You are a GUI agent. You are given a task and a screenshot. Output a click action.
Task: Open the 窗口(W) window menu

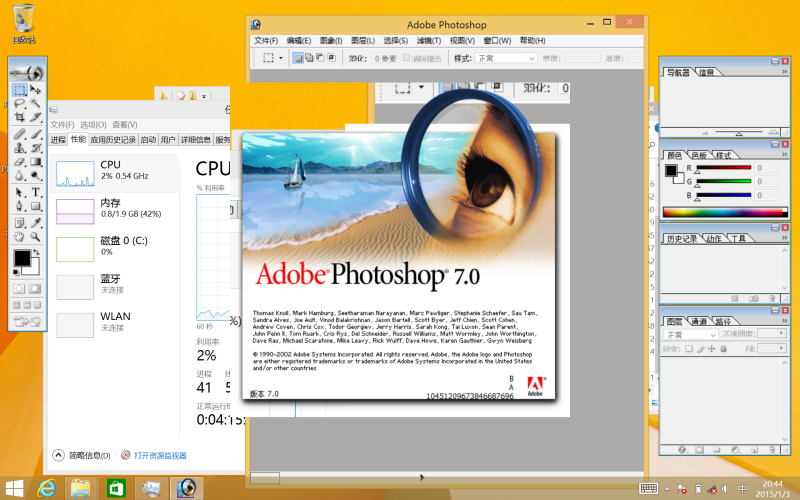pyautogui.click(x=497, y=40)
